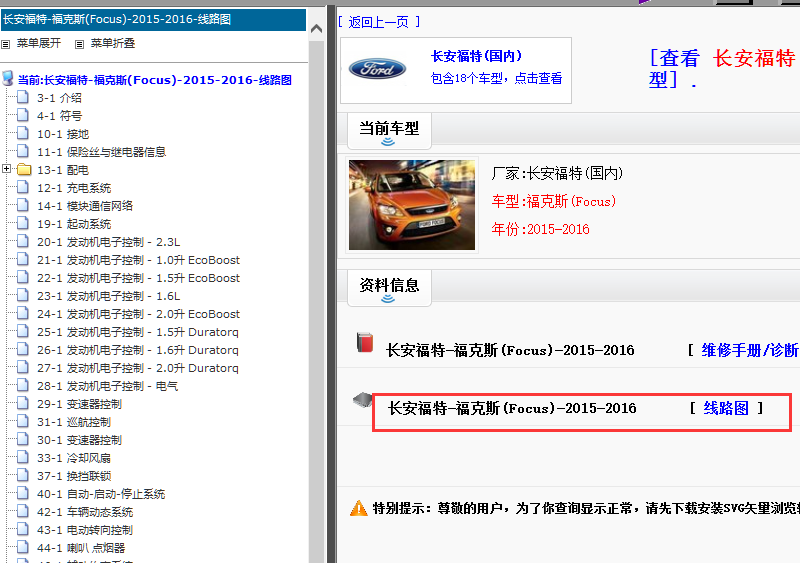Click the 车型:福克斯(Focus) red text
Image resolution: width=800 pixels, height=563 pixels.
[x=554, y=201]
